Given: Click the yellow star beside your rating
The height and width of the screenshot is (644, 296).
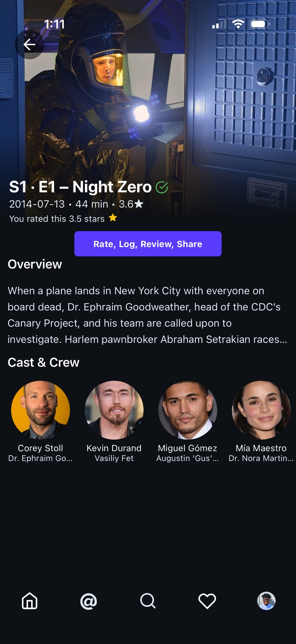Looking at the screenshot, I should tap(113, 218).
